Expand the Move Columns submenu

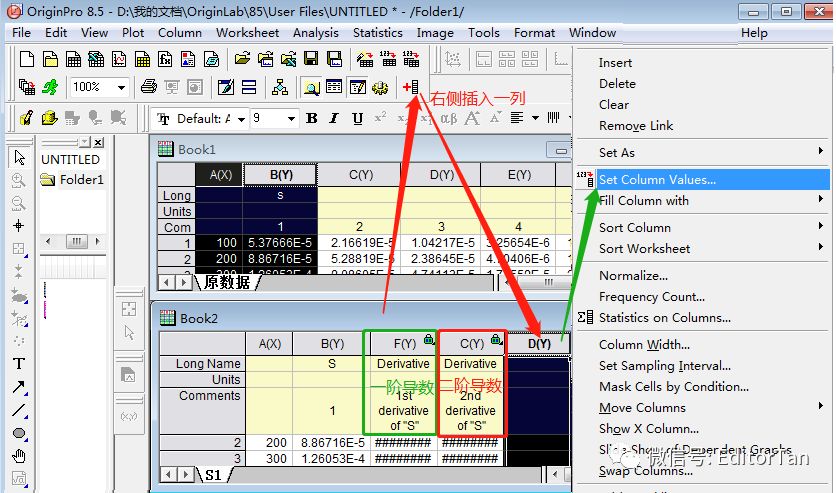[821, 406]
